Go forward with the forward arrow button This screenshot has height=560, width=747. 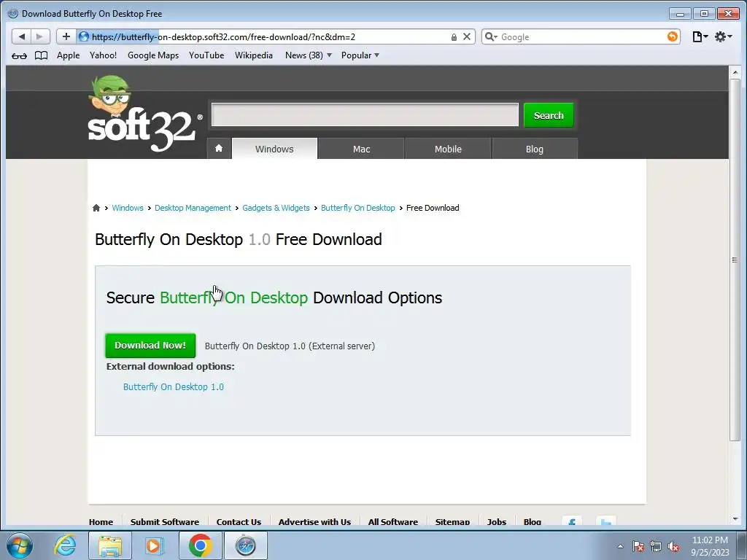tap(40, 36)
